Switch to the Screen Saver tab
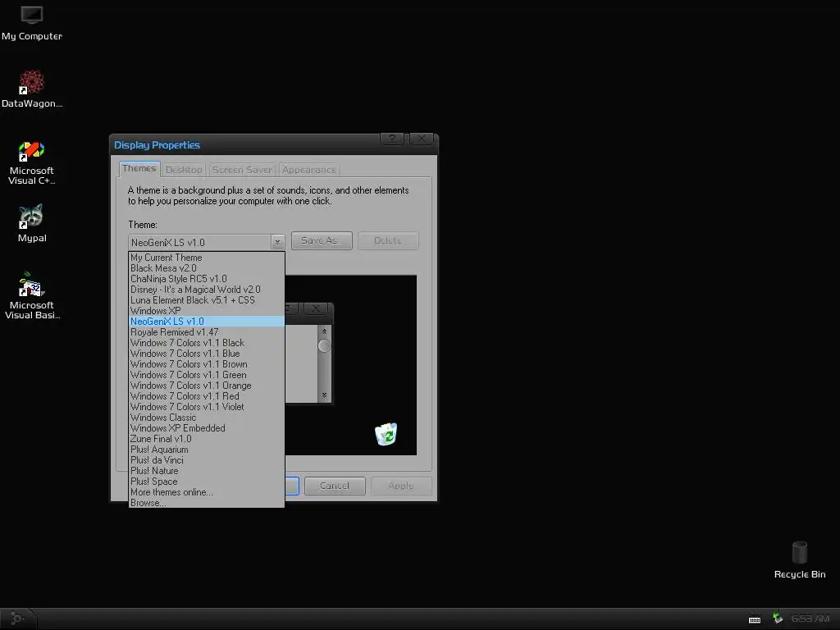This screenshot has height=630, width=840. point(242,170)
